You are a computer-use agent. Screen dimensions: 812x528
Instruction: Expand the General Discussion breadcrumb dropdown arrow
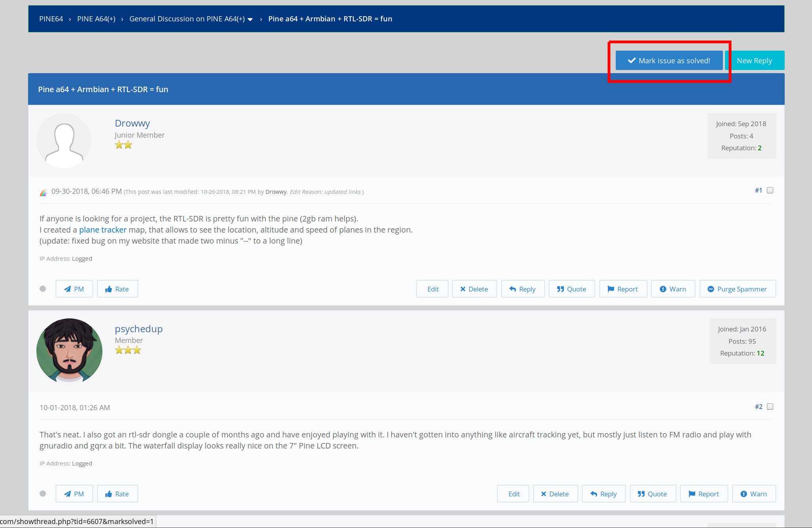pyautogui.click(x=250, y=19)
